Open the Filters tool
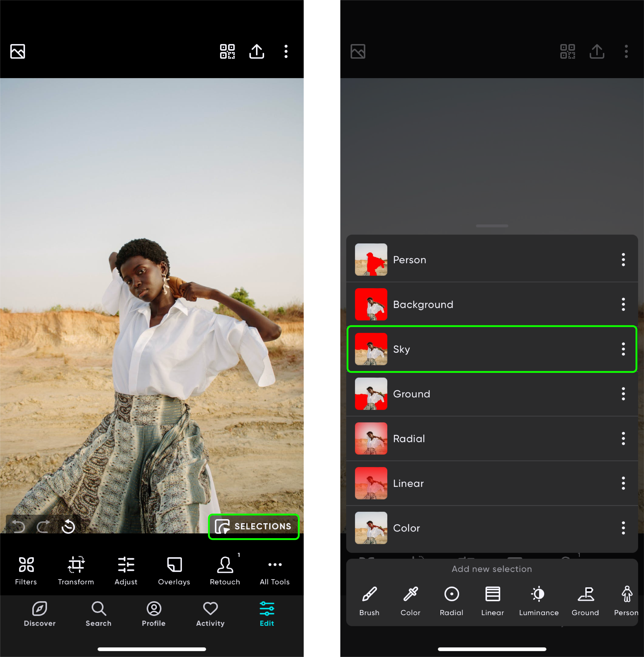 coord(26,571)
